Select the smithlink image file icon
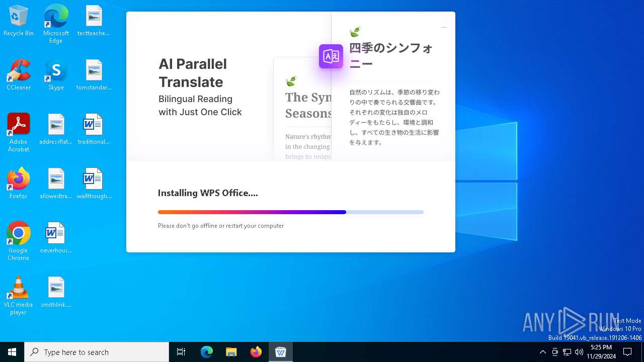Image resolution: width=644 pixels, height=362 pixels. point(56,292)
